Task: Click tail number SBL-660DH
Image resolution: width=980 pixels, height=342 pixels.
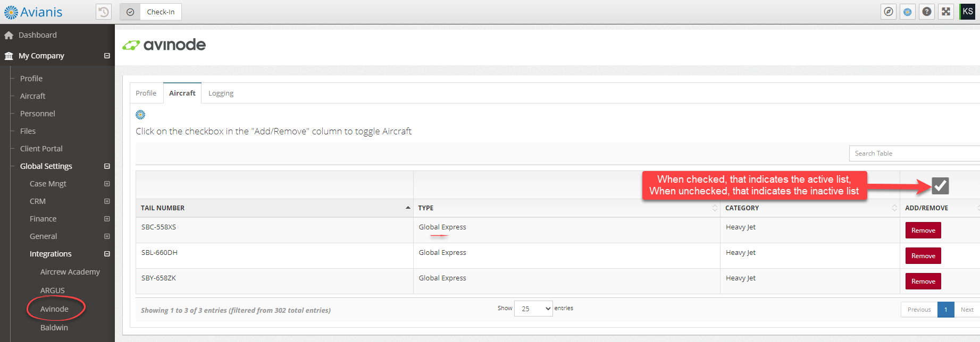Action: [160, 252]
